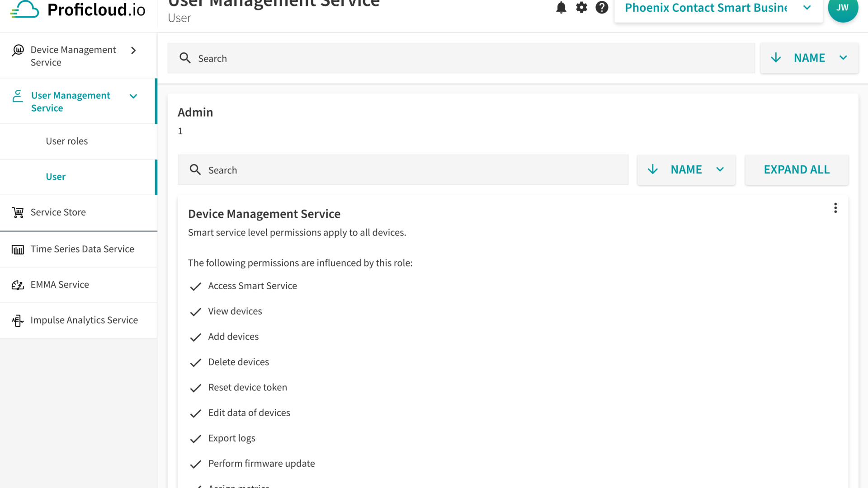Click the EXPAND ALL button
868x488 pixels.
point(797,169)
